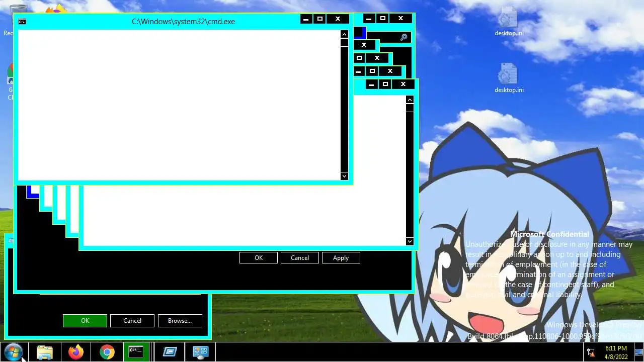Viewport: 644px width, 362px height.
Task: Click the Control Panel taskbar button
Action: [201, 352]
